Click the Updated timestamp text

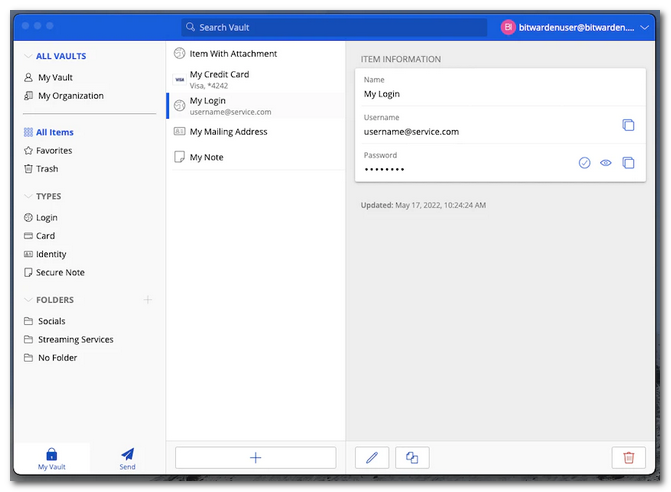click(423, 205)
